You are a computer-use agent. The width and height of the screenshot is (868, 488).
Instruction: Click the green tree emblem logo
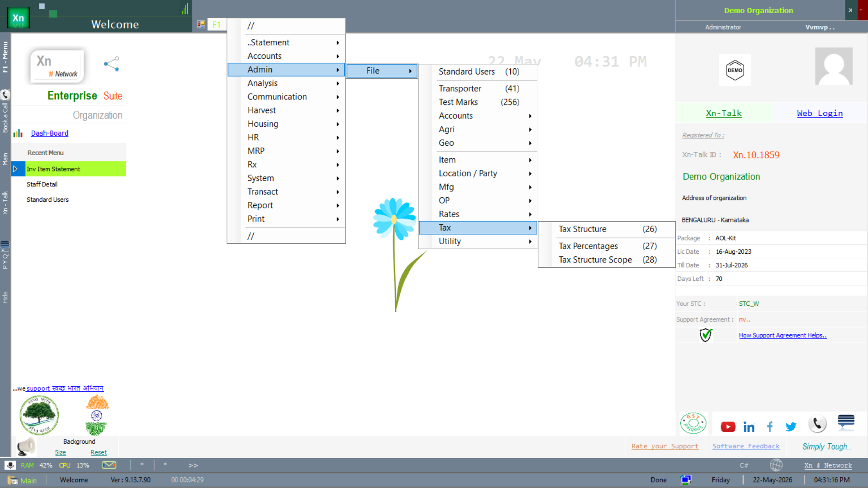[x=39, y=415]
